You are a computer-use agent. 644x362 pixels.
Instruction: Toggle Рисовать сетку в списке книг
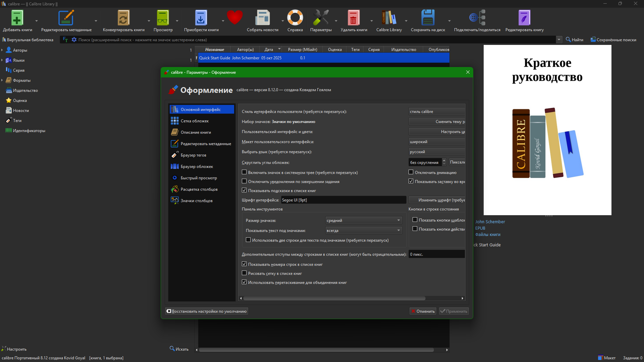coord(244,273)
